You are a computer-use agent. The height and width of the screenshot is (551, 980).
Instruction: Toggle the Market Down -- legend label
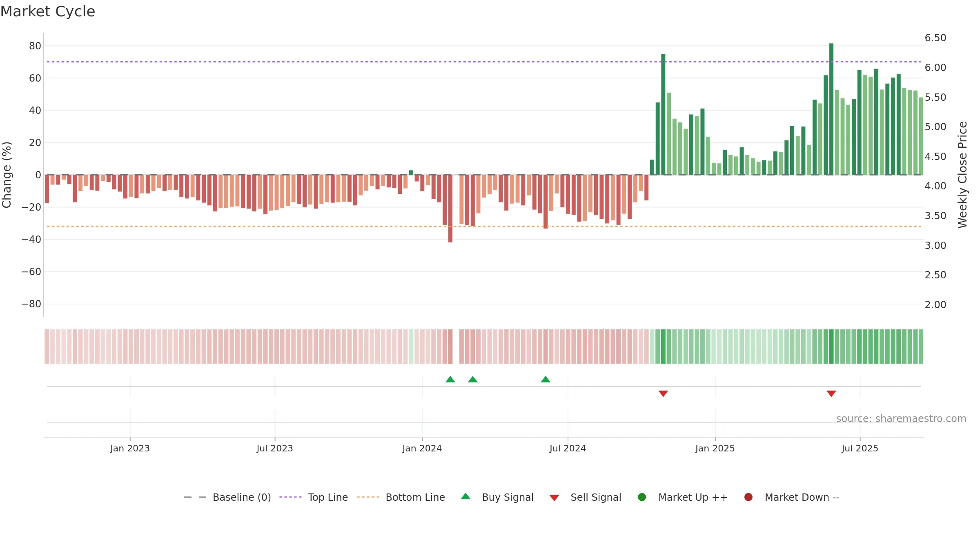[802, 497]
